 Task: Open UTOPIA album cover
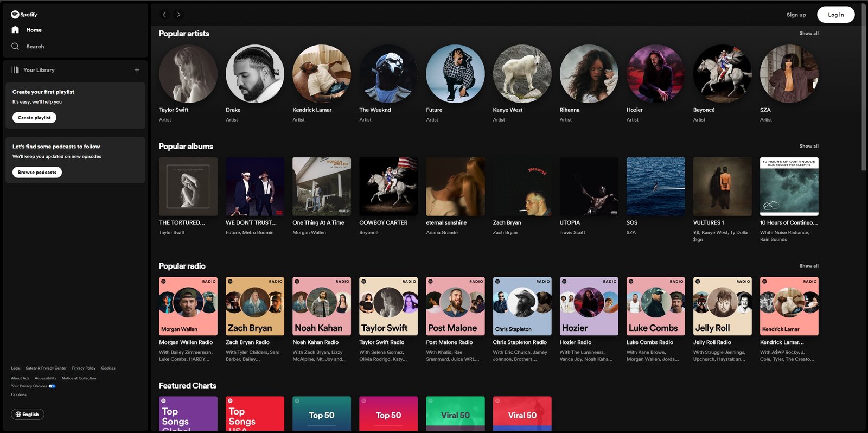point(589,187)
